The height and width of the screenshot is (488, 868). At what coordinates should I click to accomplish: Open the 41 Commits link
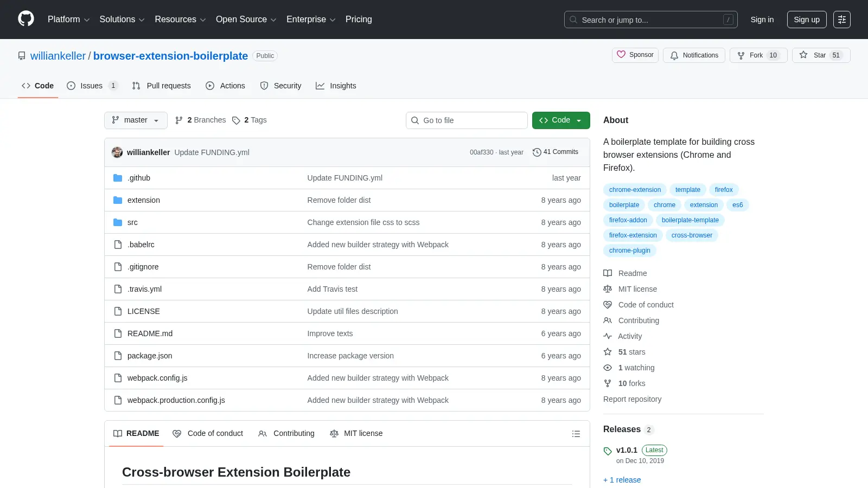(556, 152)
